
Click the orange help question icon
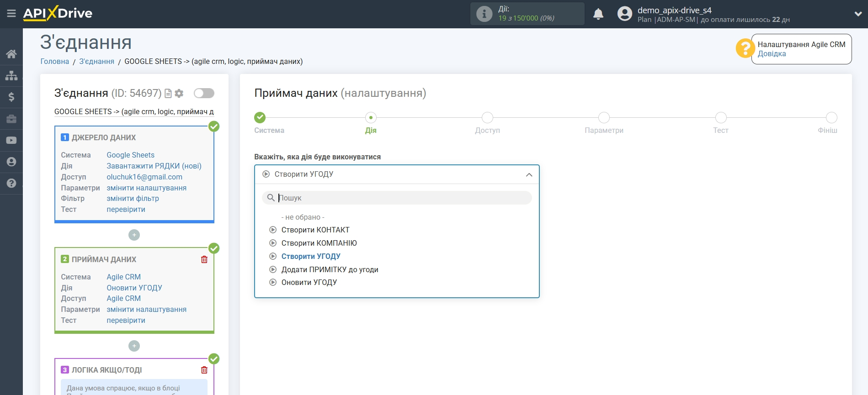745,48
